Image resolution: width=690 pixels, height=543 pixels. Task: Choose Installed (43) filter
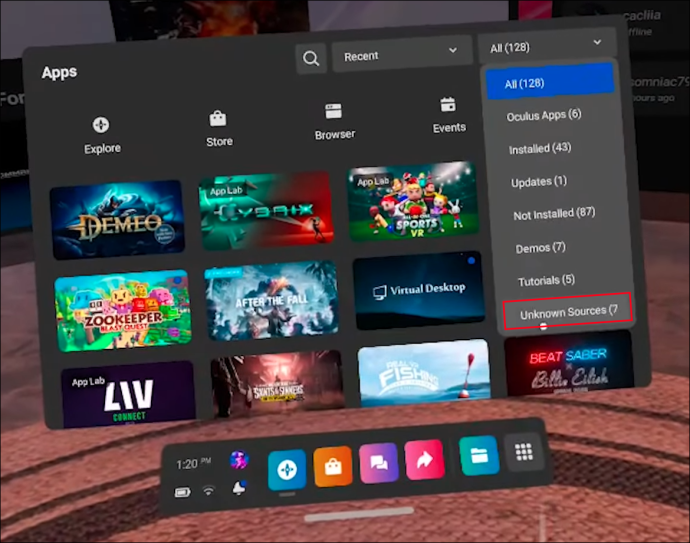[x=540, y=148]
